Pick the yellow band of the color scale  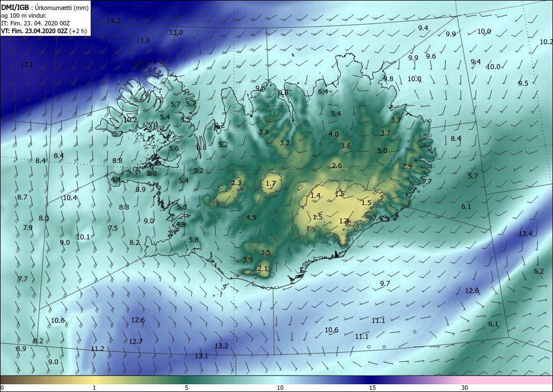[94, 380]
